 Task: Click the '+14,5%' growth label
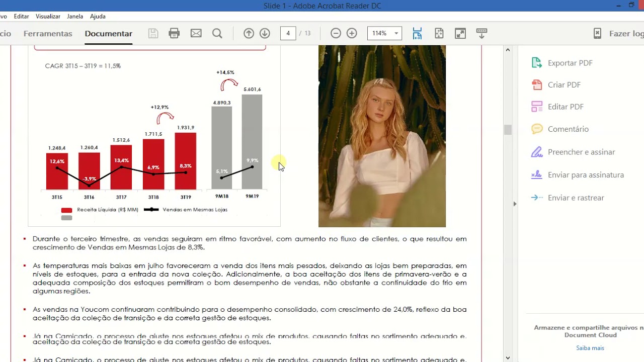[225, 72]
